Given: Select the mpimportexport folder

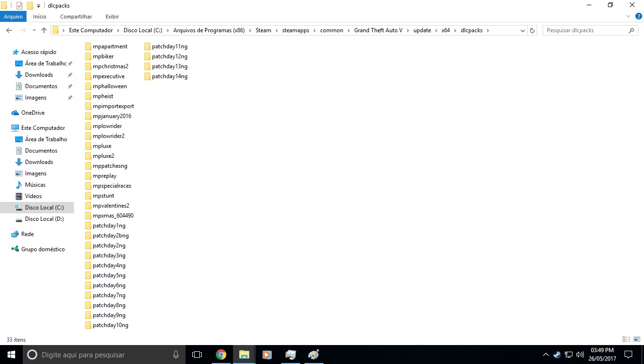Looking at the screenshot, I should tap(109, 106).
